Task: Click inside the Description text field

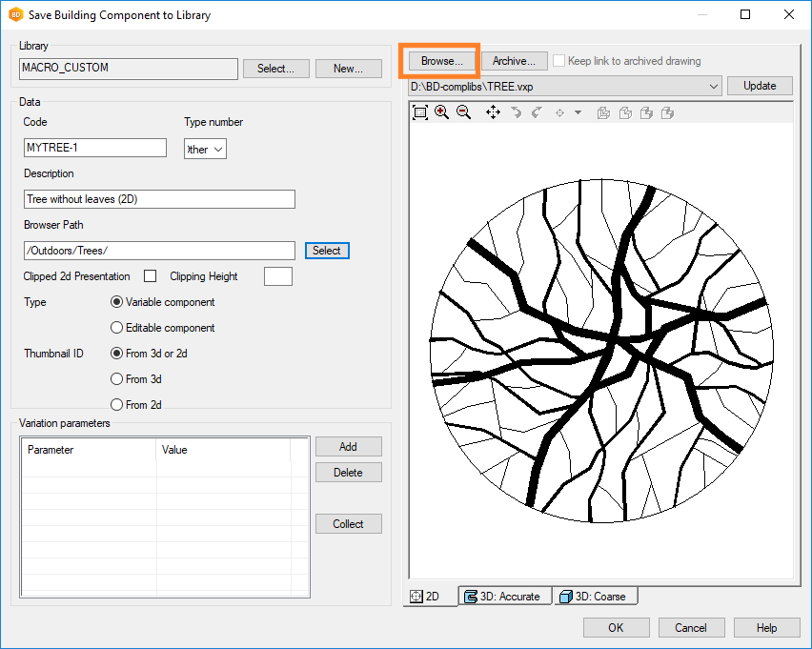Action: click(x=159, y=199)
